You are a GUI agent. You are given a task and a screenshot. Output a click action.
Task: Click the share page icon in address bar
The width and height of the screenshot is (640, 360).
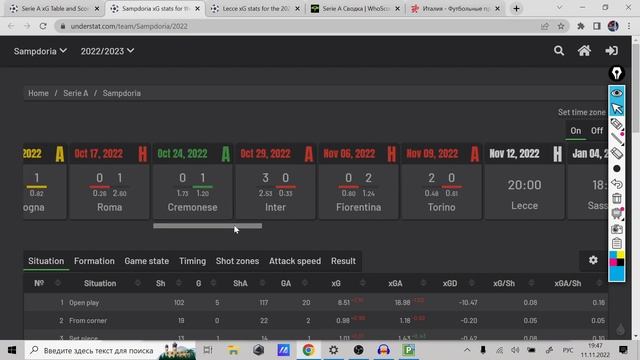click(544, 26)
